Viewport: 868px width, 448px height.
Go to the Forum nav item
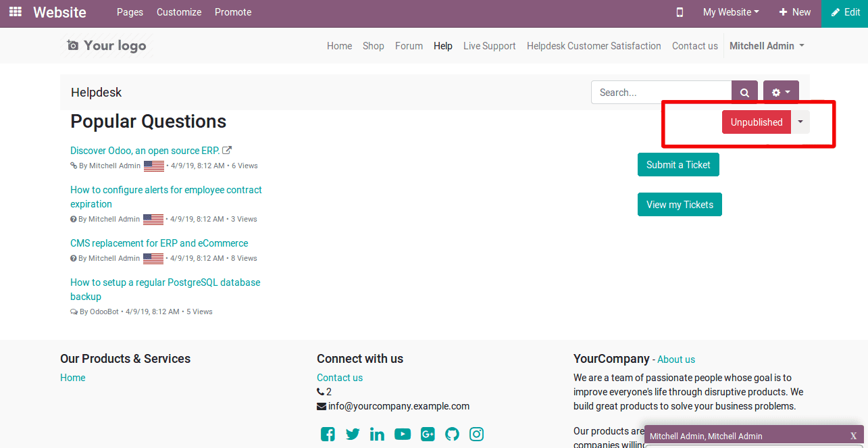point(409,46)
